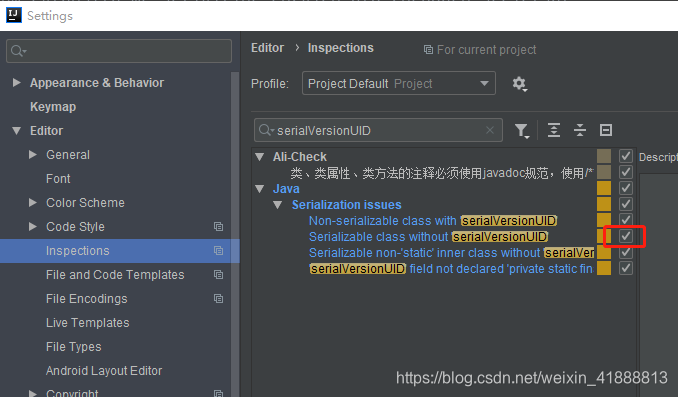Click project-level icon beside File and Code Templates
The height and width of the screenshot is (397, 678).
pyautogui.click(x=218, y=275)
